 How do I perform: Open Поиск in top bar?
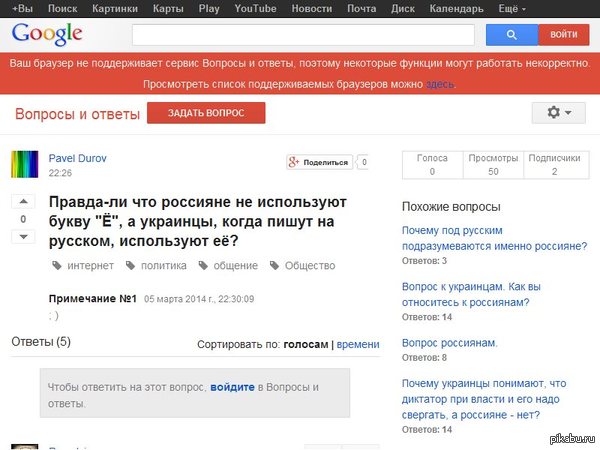point(62,8)
